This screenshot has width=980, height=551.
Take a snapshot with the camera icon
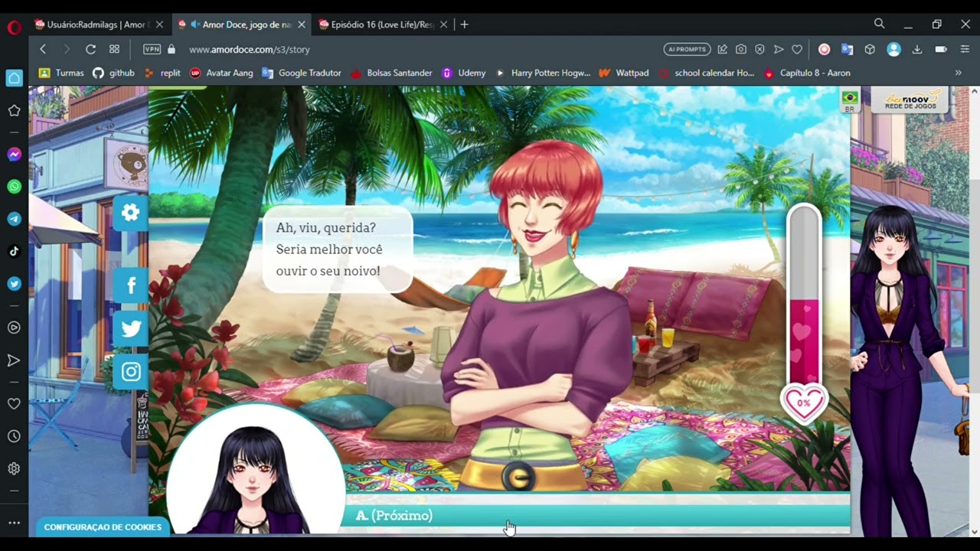click(741, 49)
